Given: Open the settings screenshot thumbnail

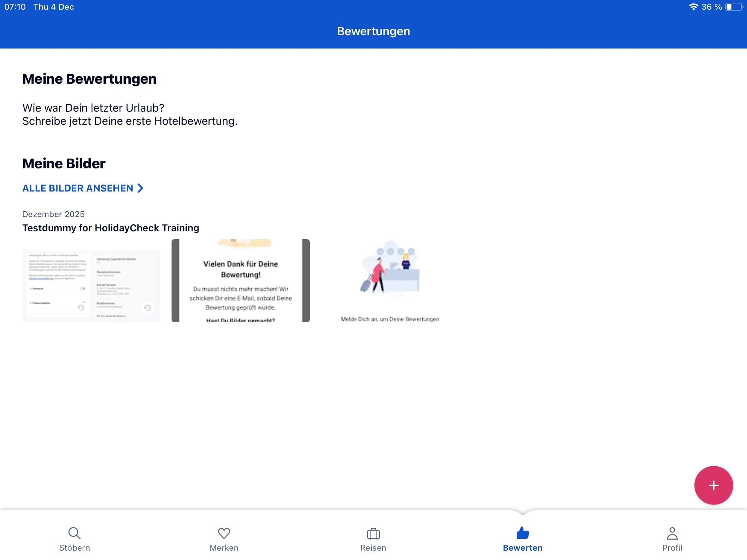Looking at the screenshot, I should pos(91,286).
